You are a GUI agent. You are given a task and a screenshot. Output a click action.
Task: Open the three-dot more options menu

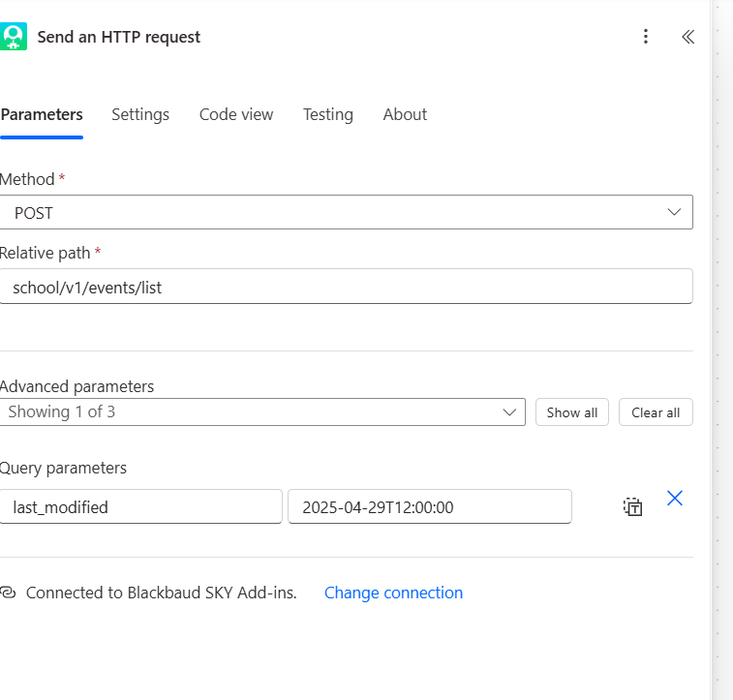(646, 37)
